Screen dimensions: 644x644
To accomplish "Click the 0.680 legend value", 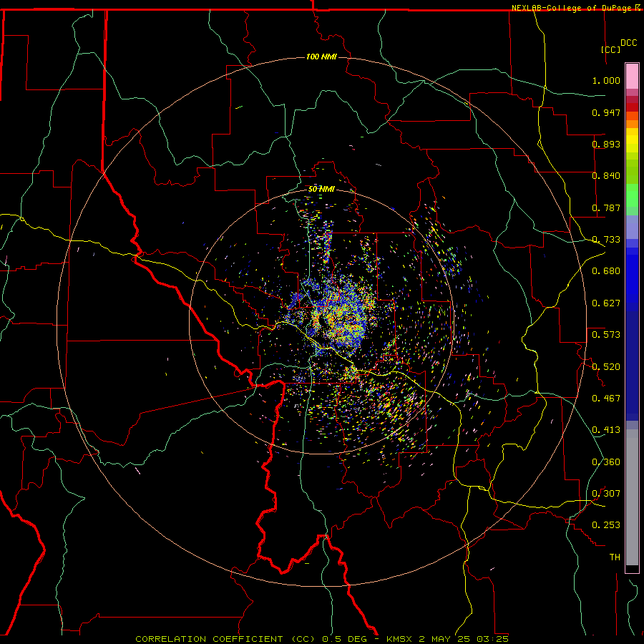I will (x=606, y=271).
